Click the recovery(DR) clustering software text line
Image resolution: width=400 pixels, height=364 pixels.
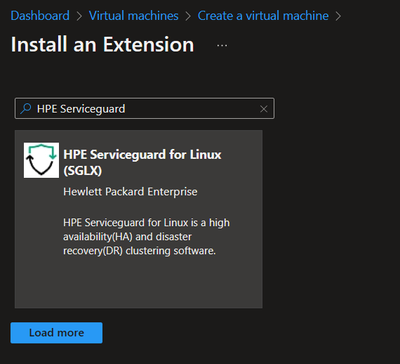coord(139,251)
